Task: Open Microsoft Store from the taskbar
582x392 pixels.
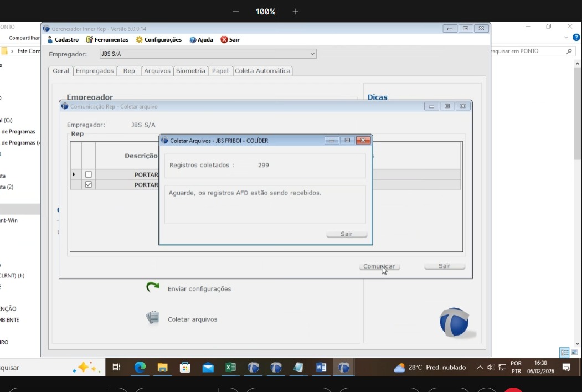Action: (186, 367)
